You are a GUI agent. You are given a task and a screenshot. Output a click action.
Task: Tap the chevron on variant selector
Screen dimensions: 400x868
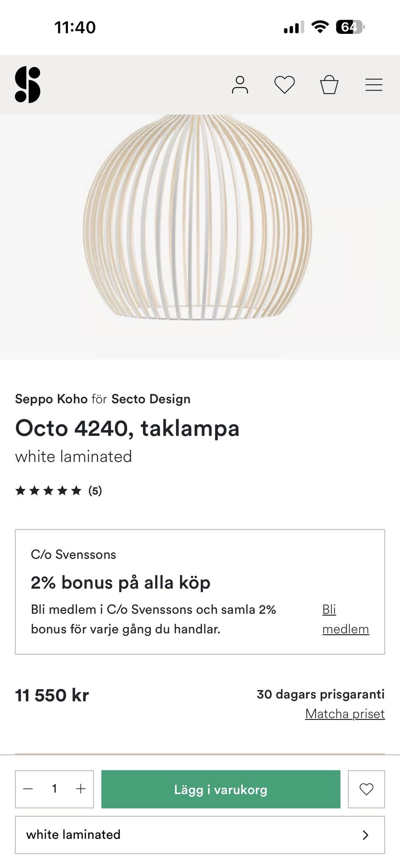(x=365, y=835)
